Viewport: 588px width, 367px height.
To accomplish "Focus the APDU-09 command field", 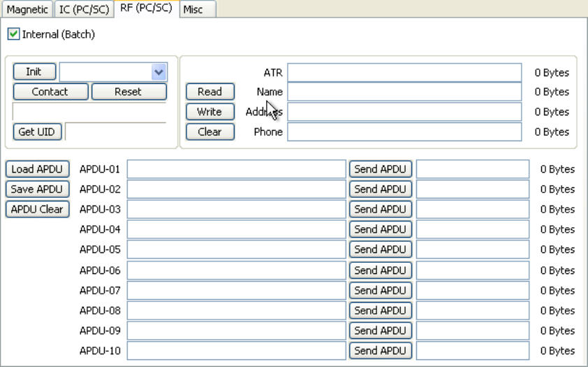I will [236, 331].
